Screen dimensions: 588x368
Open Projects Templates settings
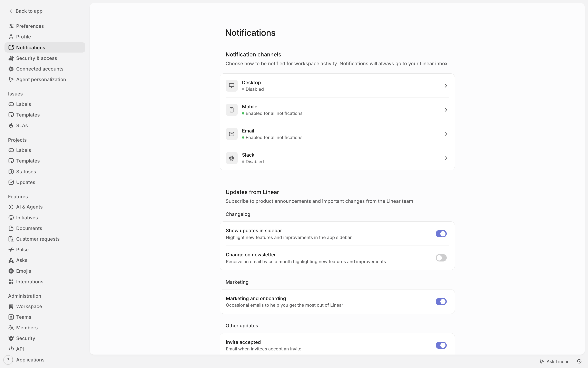pos(45,161)
